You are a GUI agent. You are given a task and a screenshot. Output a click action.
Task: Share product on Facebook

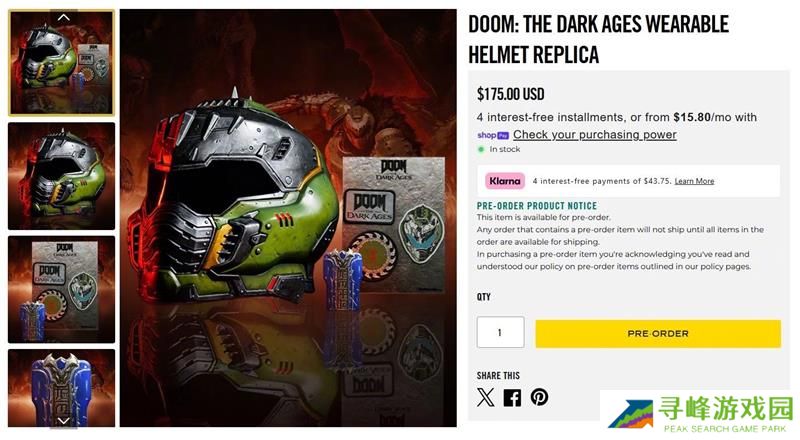(512, 398)
